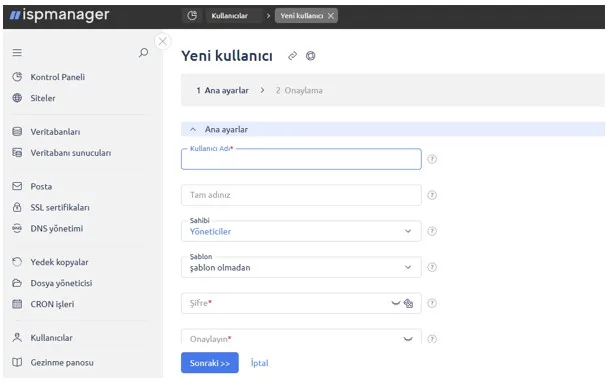Click the dice password generator icon

(x=408, y=303)
